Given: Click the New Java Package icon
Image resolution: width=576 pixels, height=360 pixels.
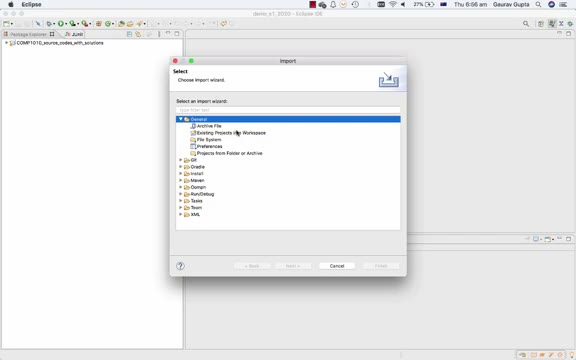Looking at the screenshot, I should click(x=98, y=24).
